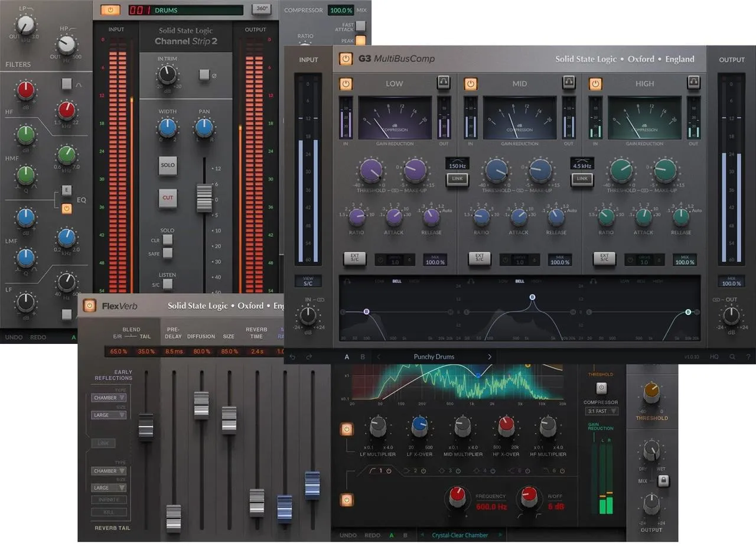This screenshot has height=546, width=756.
Task: Select filter band 1 tab
Action: [381, 471]
